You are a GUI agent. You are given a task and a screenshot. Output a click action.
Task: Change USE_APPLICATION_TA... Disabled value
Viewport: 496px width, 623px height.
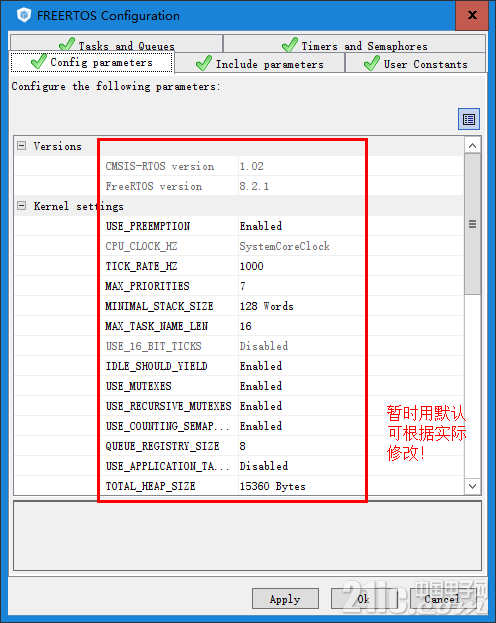click(264, 466)
